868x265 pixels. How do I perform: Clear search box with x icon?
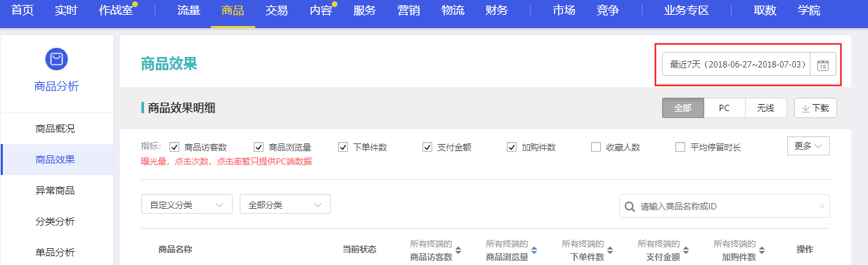822,207
